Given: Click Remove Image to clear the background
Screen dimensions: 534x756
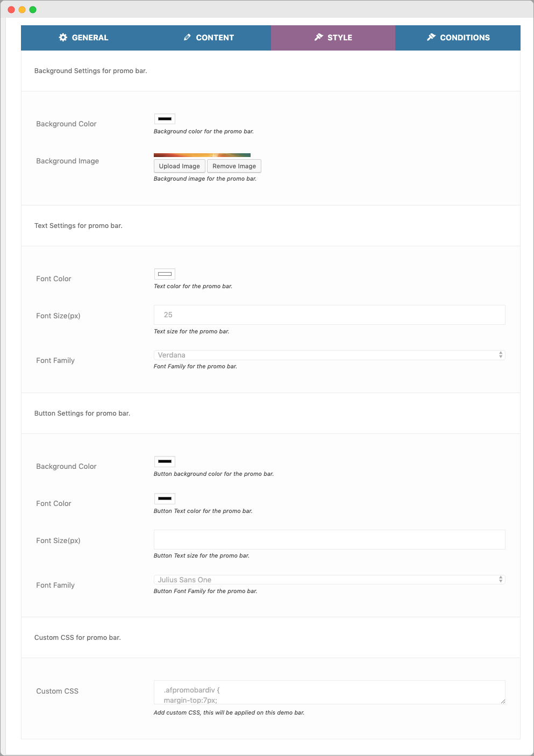Looking at the screenshot, I should (234, 166).
